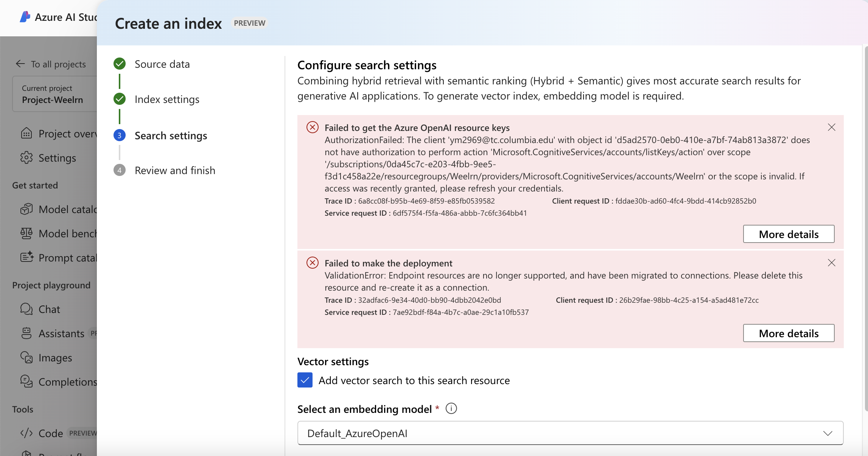Image resolution: width=868 pixels, height=456 pixels.
Task: Click the step 3 Search settings number icon
Action: click(x=120, y=135)
